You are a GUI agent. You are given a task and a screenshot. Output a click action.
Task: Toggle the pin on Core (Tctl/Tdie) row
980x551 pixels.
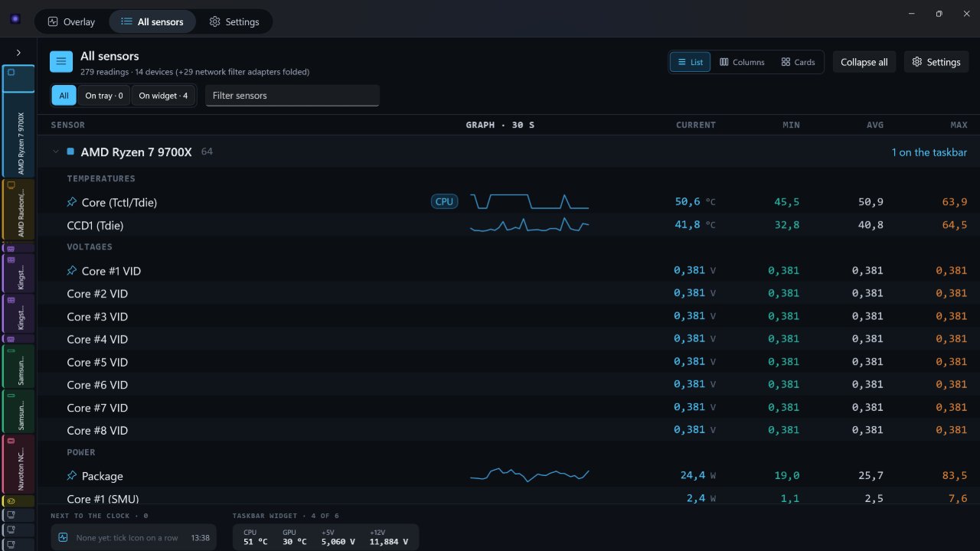point(72,202)
